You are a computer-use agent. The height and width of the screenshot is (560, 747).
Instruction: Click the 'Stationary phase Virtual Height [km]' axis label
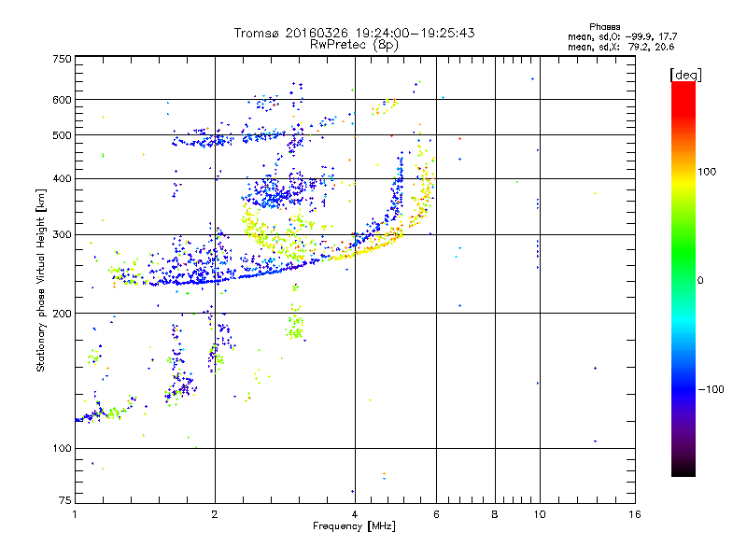click(x=41, y=281)
